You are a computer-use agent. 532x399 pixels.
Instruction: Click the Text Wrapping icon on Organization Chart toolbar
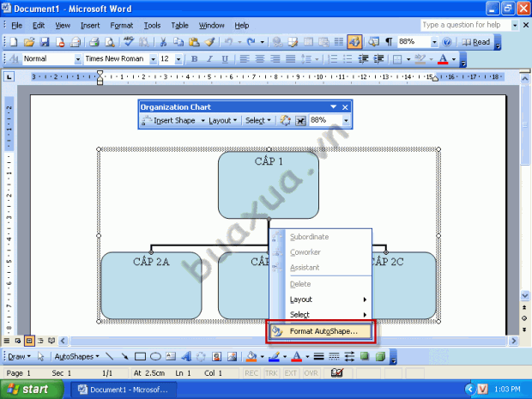[x=300, y=120]
